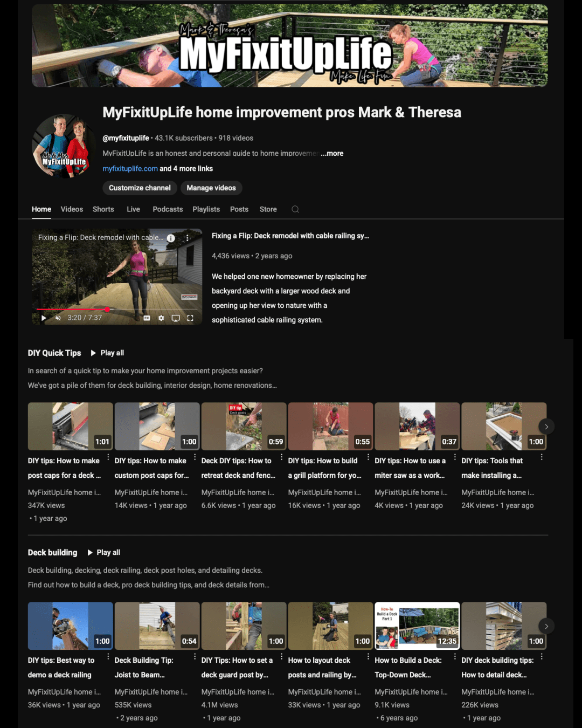Open the myfixituplife.com link

129,168
